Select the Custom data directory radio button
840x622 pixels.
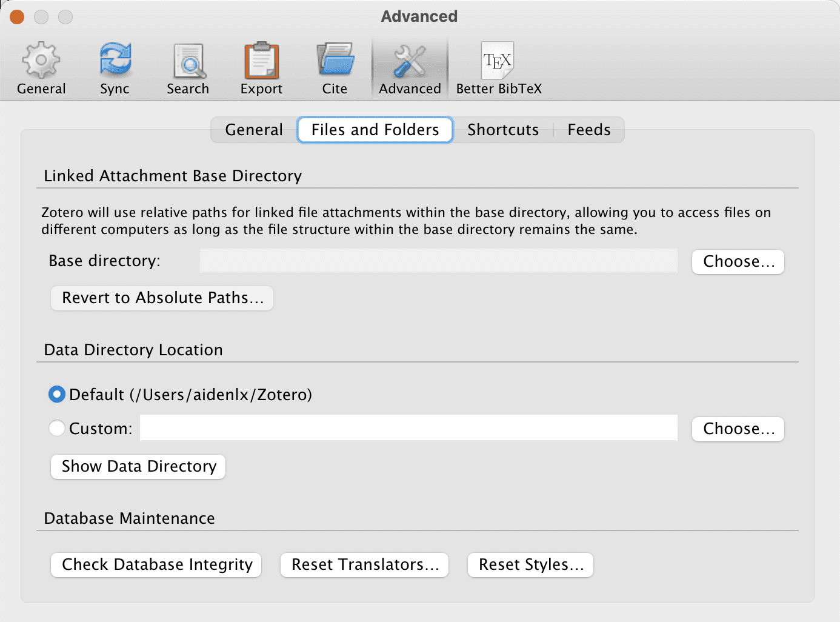coord(56,429)
